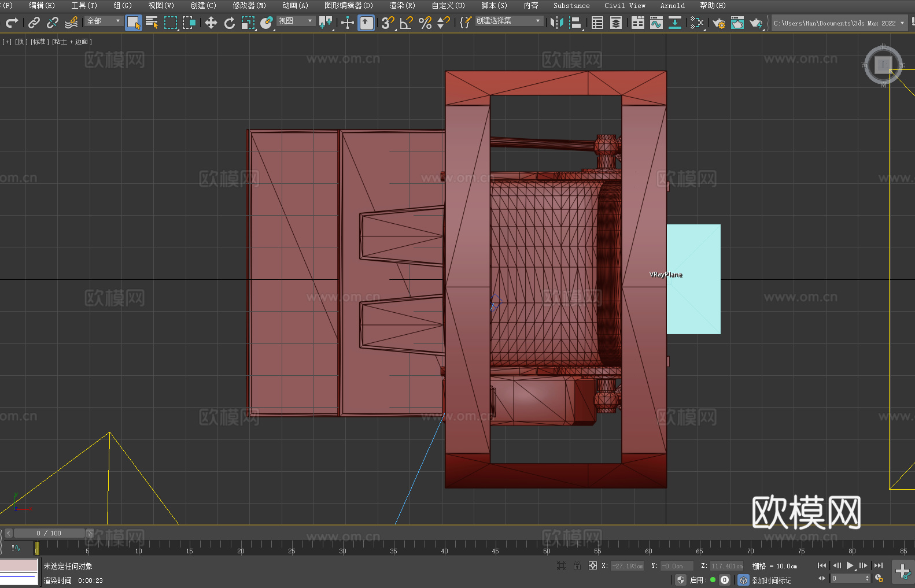Click the X coordinate field

point(628,566)
